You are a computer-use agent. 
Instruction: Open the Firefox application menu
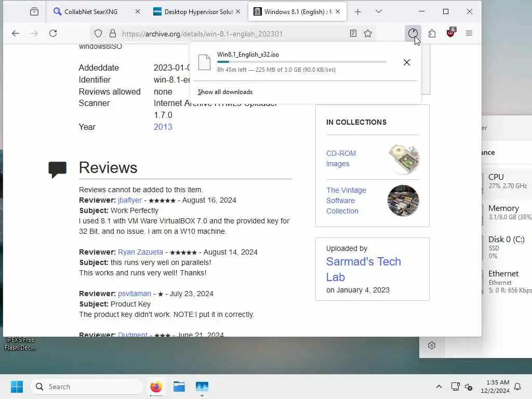coord(469,33)
